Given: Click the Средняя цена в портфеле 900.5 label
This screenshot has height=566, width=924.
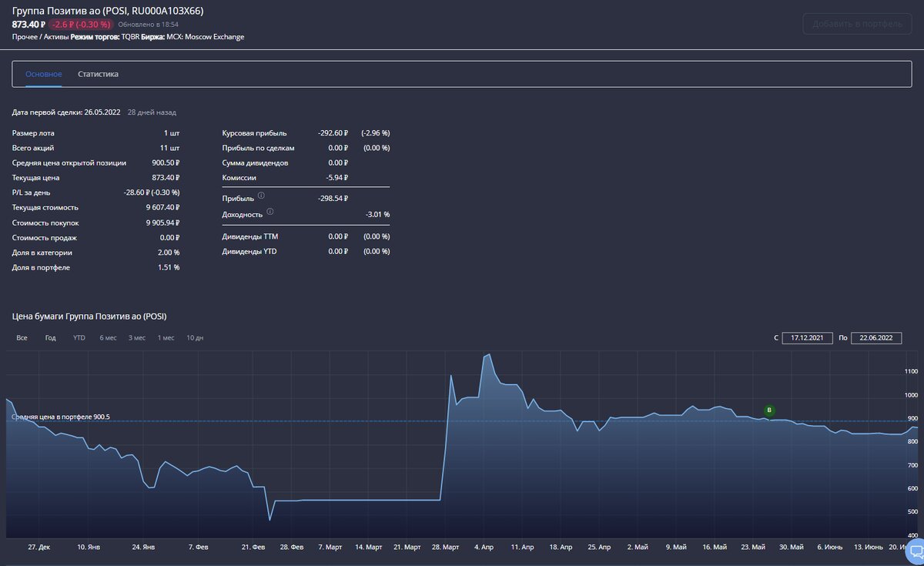Looking at the screenshot, I should (61, 417).
